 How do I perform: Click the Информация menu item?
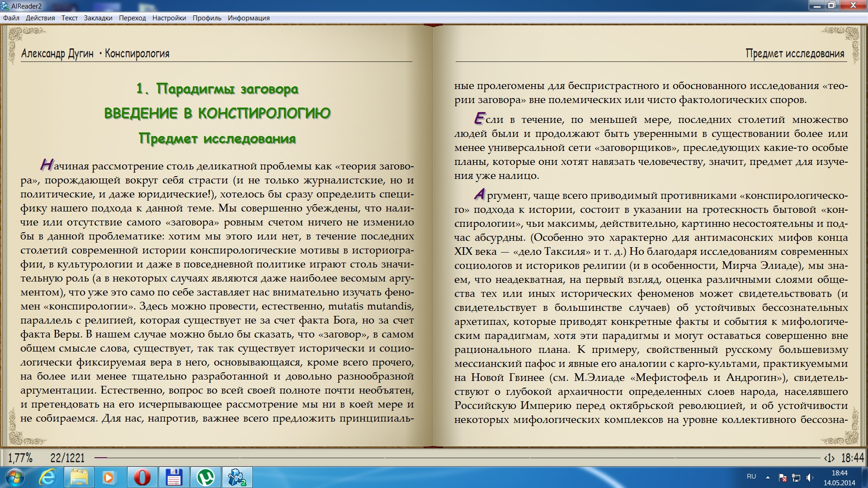(249, 18)
